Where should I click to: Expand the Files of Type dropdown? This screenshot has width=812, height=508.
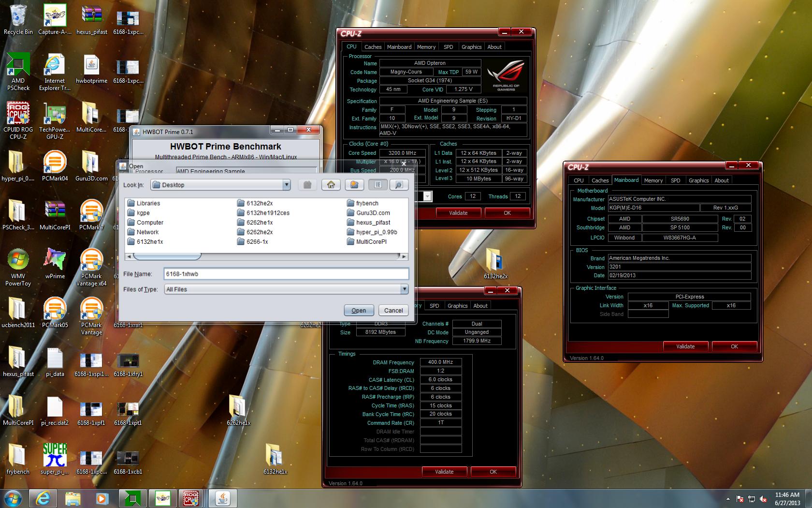coord(404,289)
